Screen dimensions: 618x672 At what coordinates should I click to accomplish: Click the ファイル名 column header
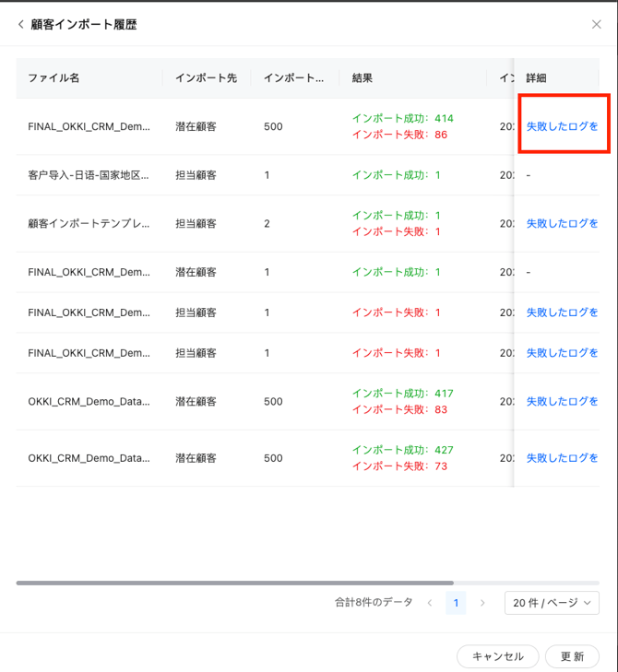click(53, 77)
